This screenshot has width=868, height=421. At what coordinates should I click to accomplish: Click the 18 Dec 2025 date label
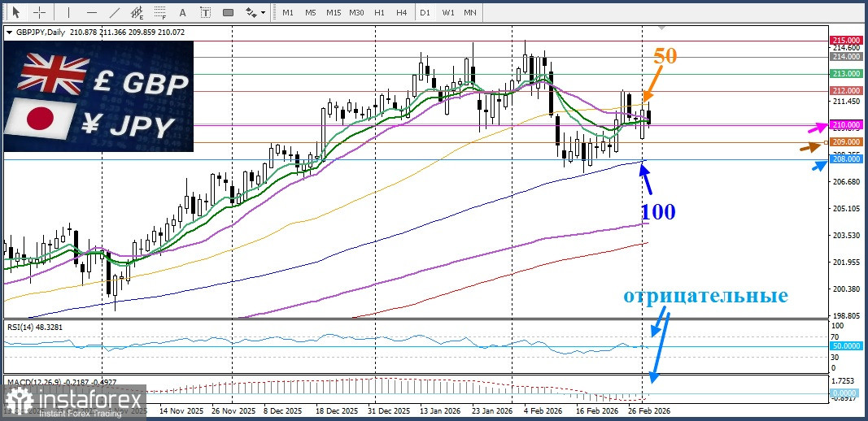pos(337,411)
